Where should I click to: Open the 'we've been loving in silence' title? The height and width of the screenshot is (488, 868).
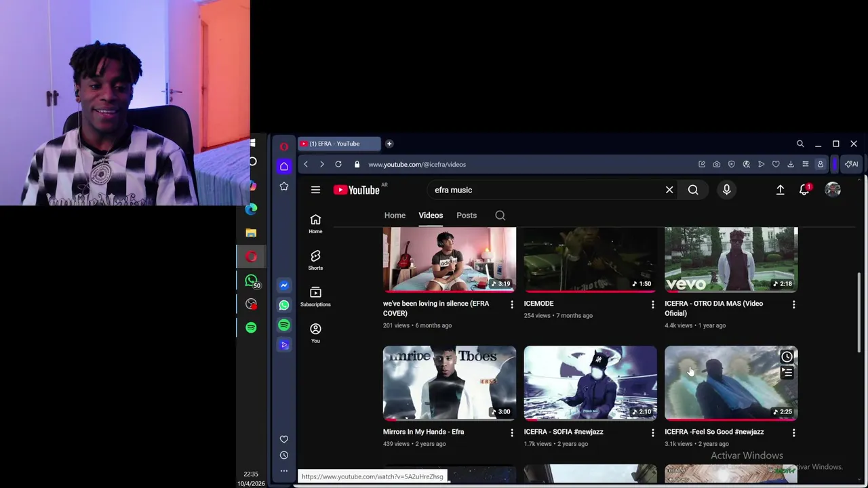[x=436, y=308]
